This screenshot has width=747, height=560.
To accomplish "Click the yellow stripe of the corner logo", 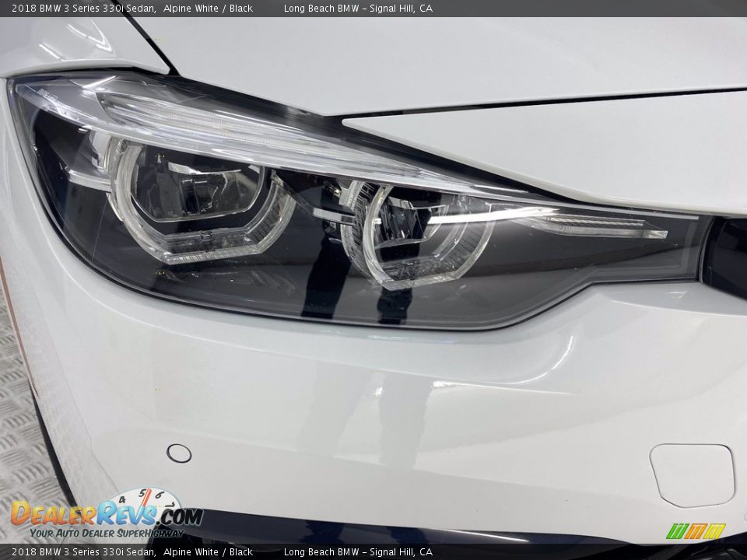I will pyautogui.click(x=715, y=530).
